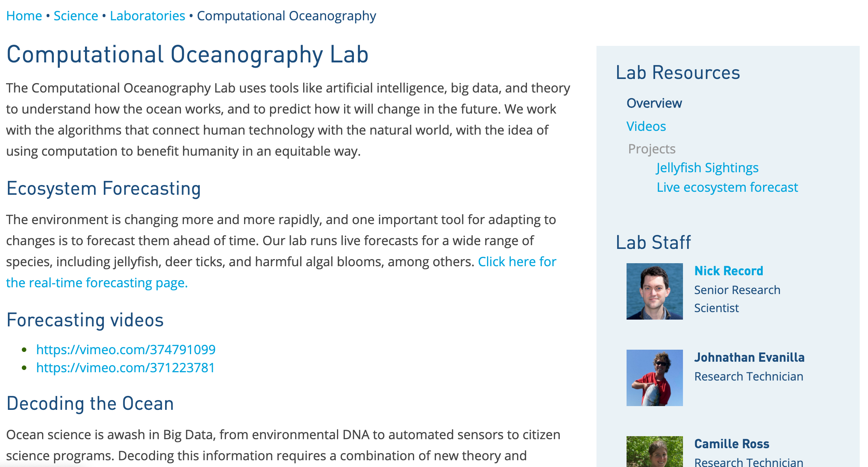This screenshot has width=868, height=467.
Task: Click the Computational Oceanography breadcrumb text
Action: [287, 16]
